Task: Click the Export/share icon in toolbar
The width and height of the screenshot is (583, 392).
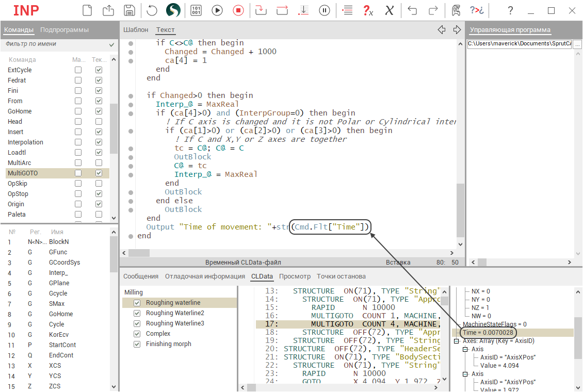Action: [108, 10]
